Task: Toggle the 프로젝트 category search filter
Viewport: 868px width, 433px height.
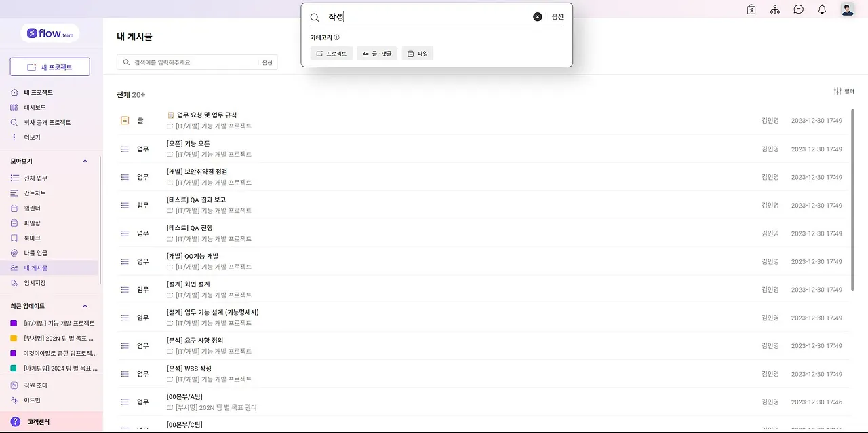Action: point(331,53)
